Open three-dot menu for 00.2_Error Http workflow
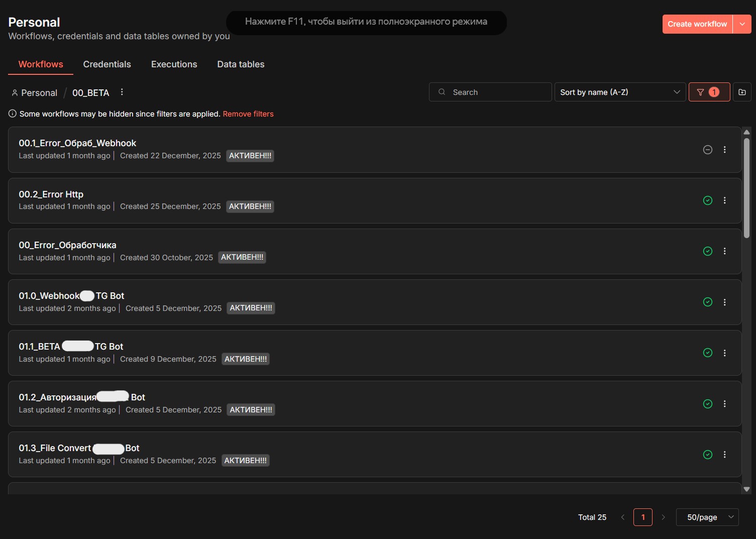The height and width of the screenshot is (539, 756). click(x=724, y=200)
